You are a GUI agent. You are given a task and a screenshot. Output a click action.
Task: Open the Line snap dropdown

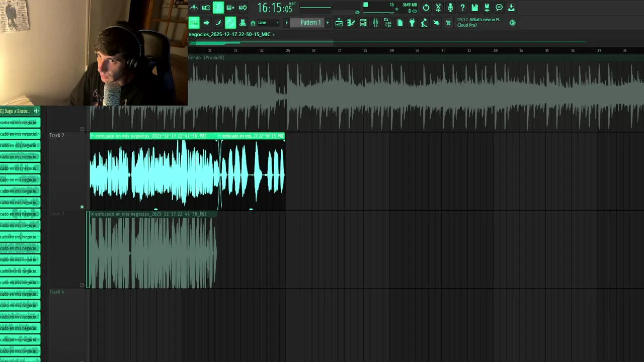point(269,23)
